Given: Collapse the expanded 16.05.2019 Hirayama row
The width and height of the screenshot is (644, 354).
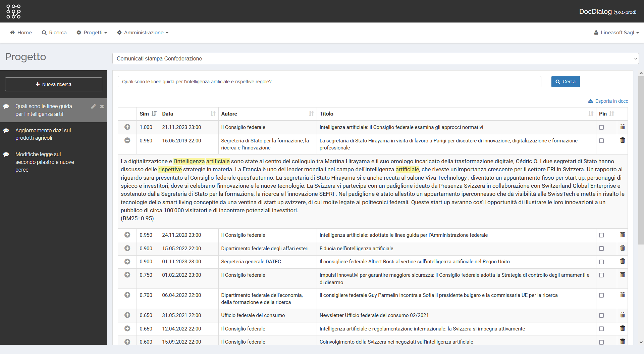Looking at the screenshot, I should click(127, 140).
